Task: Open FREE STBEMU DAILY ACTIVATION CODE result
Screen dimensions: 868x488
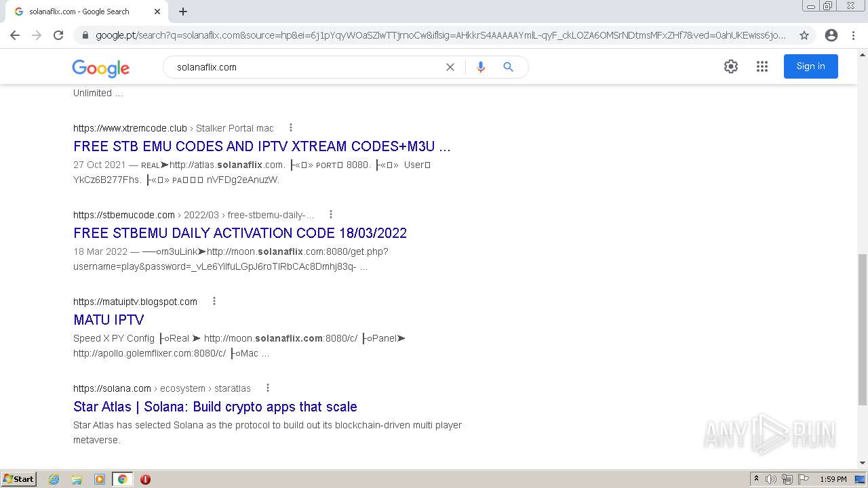Action: [x=240, y=233]
